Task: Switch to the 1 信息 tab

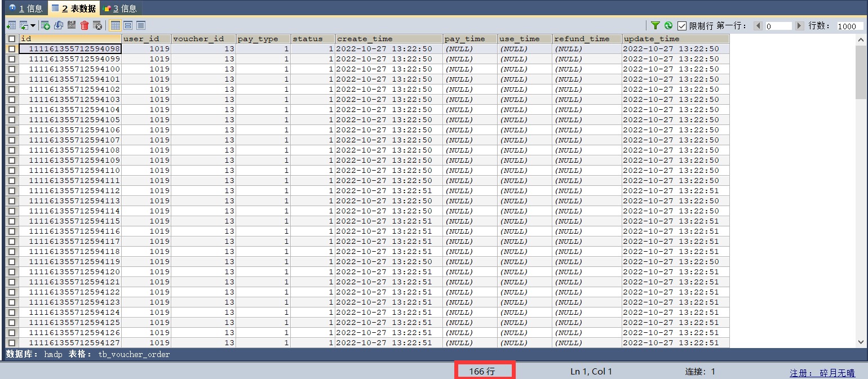Action: point(25,8)
